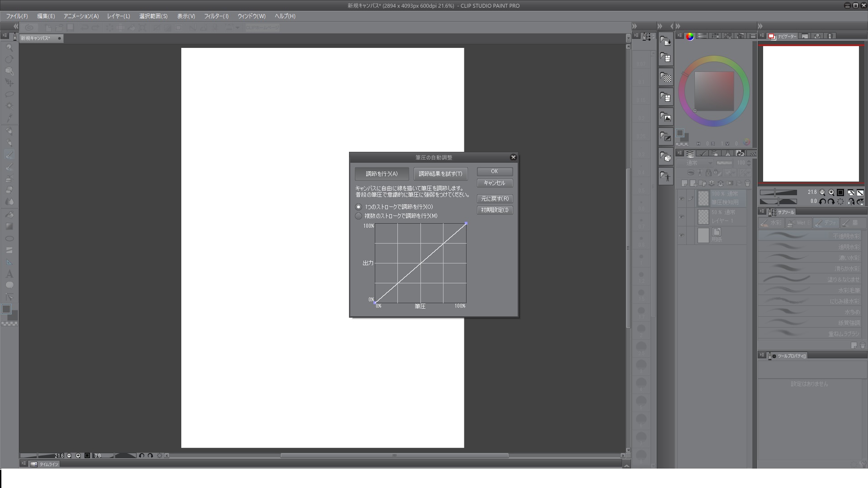
Task: Select single stroke adjustment radio option
Action: click(359, 207)
